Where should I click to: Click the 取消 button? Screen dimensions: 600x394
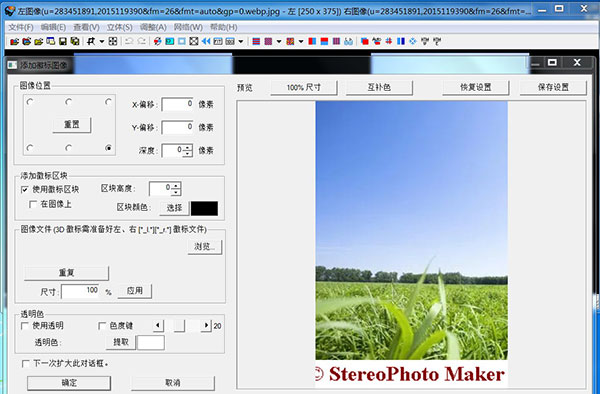click(x=173, y=383)
